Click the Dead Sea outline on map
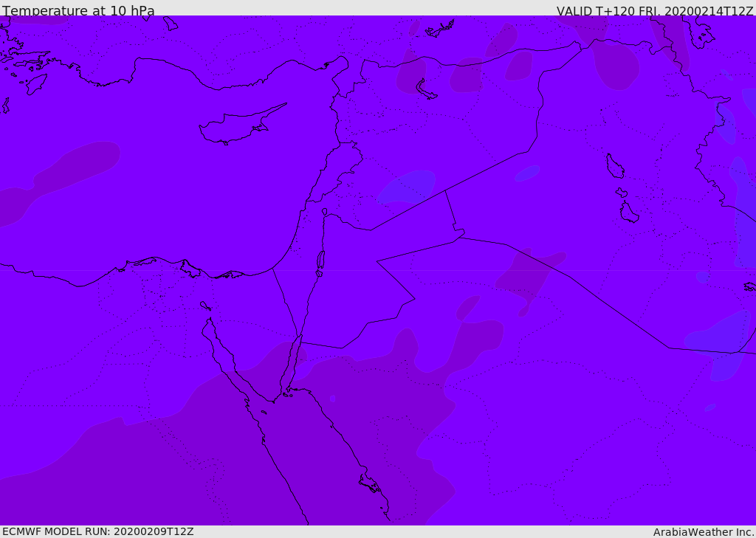The height and width of the screenshot is (538, 756). tap(320, 261)
